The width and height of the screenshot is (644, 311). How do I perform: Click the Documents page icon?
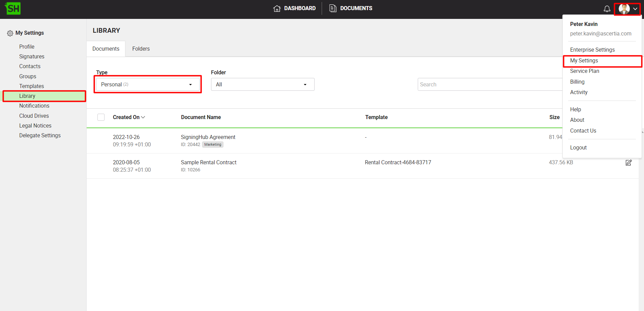(x=333, y=8)
